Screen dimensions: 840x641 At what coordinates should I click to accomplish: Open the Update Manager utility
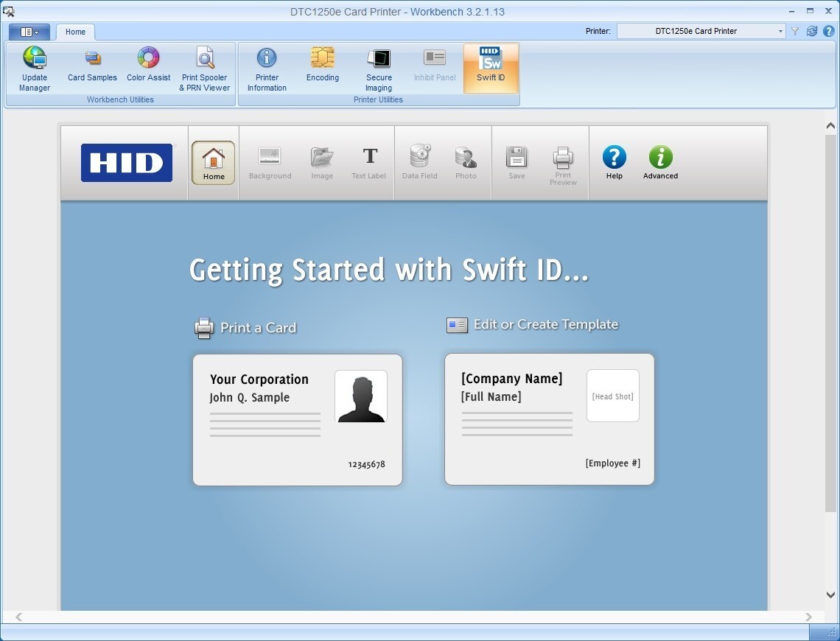click(x=35, y=68)
